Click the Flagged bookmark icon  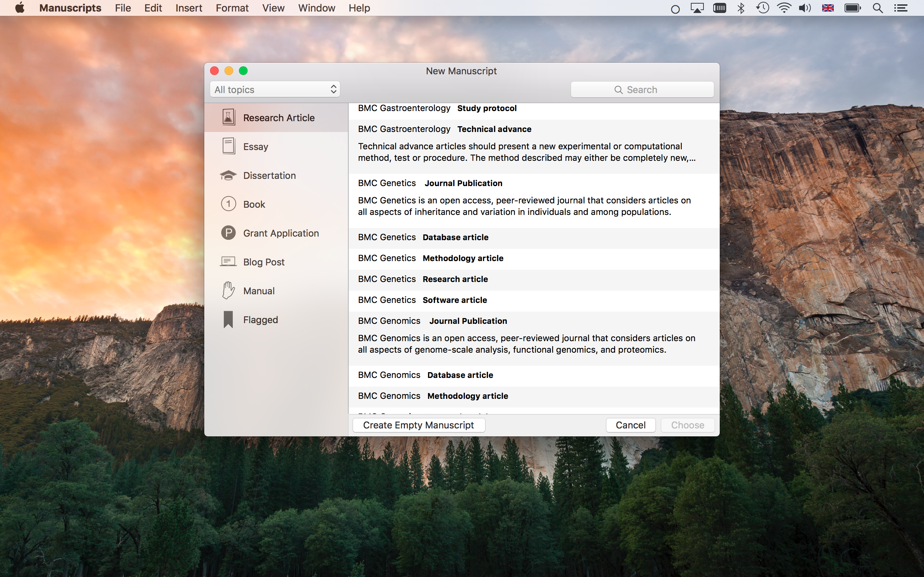point(228,320)
